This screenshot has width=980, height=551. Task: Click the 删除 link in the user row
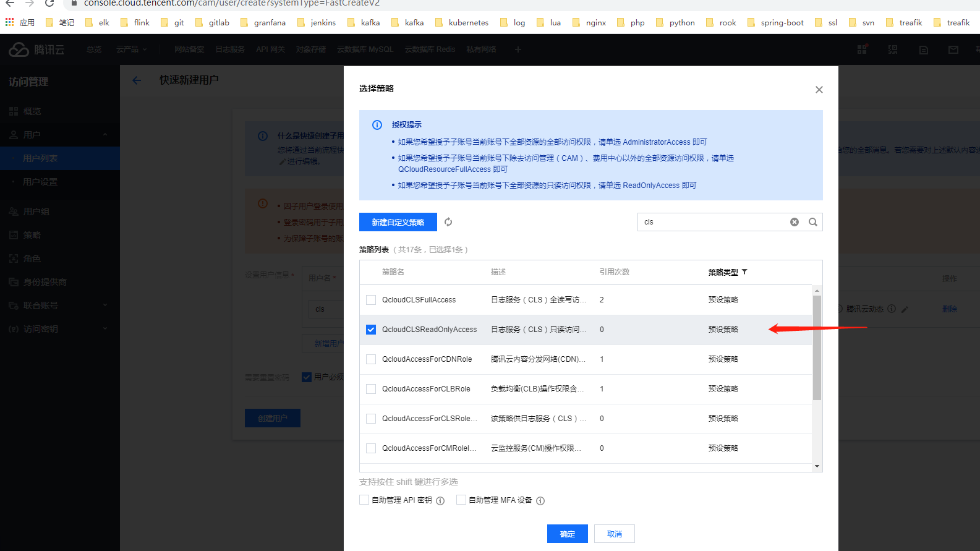[x=950, y=309]
